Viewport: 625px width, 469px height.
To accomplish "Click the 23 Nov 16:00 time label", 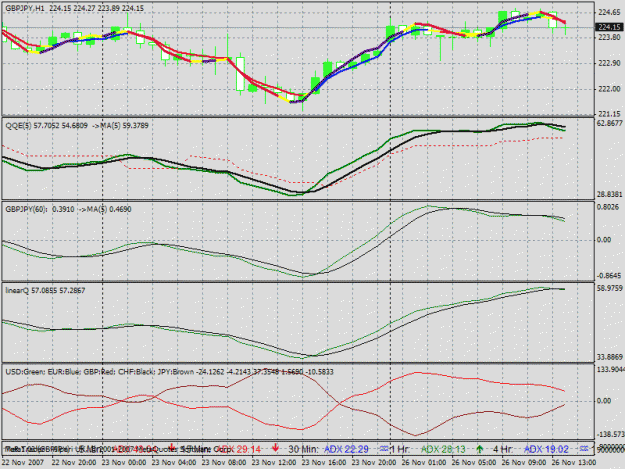I will [x=324, y=462].
